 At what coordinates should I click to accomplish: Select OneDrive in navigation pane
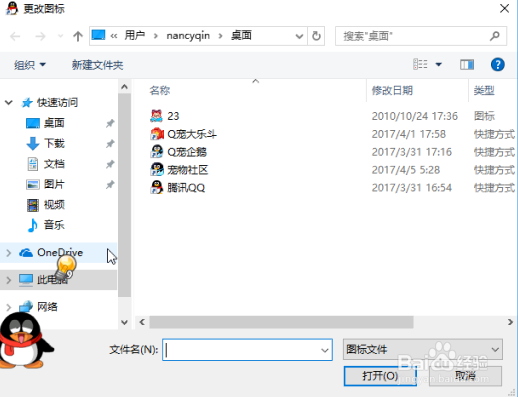60,253
